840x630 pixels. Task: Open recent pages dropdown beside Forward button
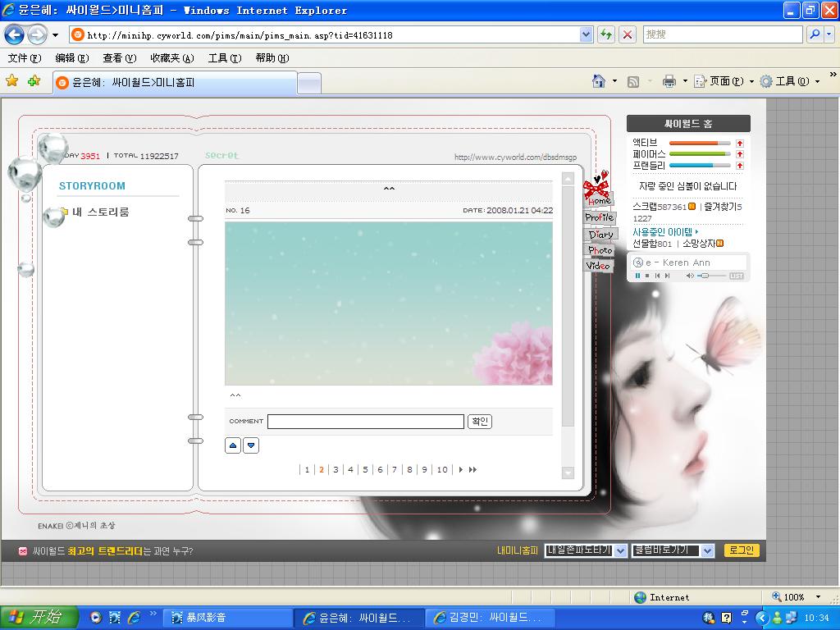pyautogui.click(x=55, y=35)
